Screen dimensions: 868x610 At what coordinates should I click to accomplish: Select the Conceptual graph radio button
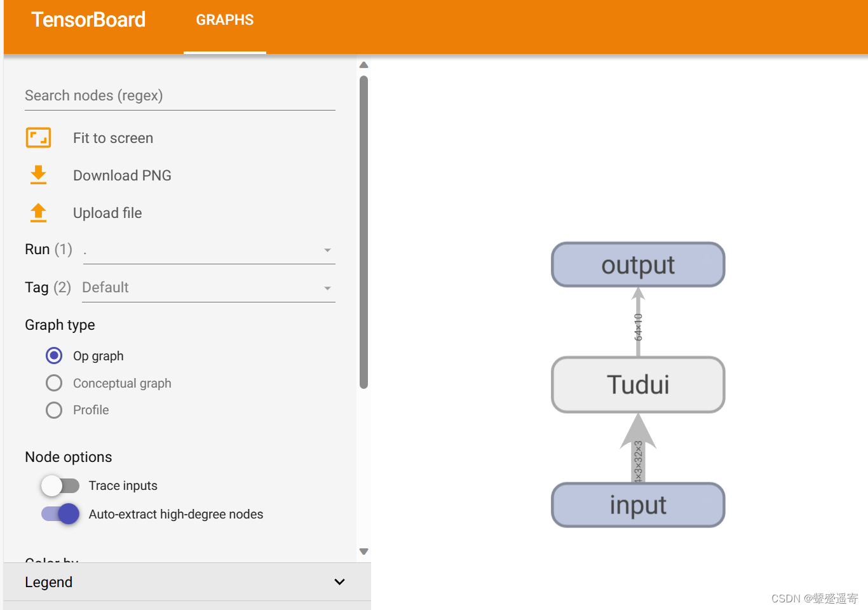(x=54, y=383)
